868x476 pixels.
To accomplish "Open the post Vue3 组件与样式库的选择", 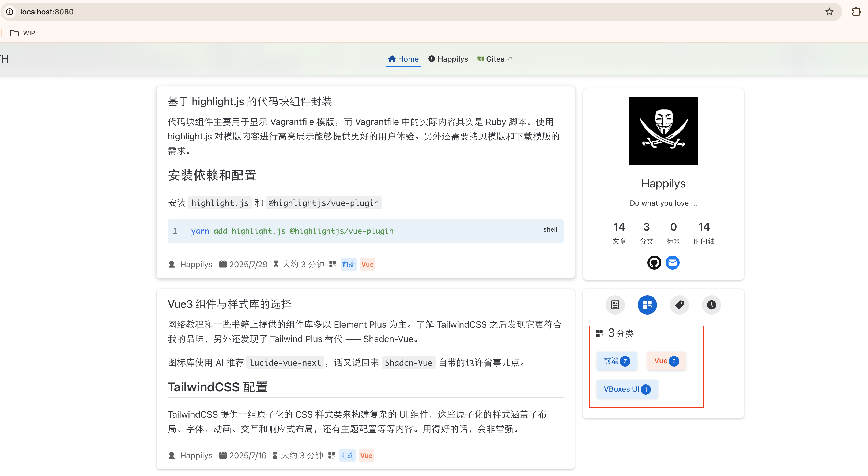I will [x=229, y=304].
